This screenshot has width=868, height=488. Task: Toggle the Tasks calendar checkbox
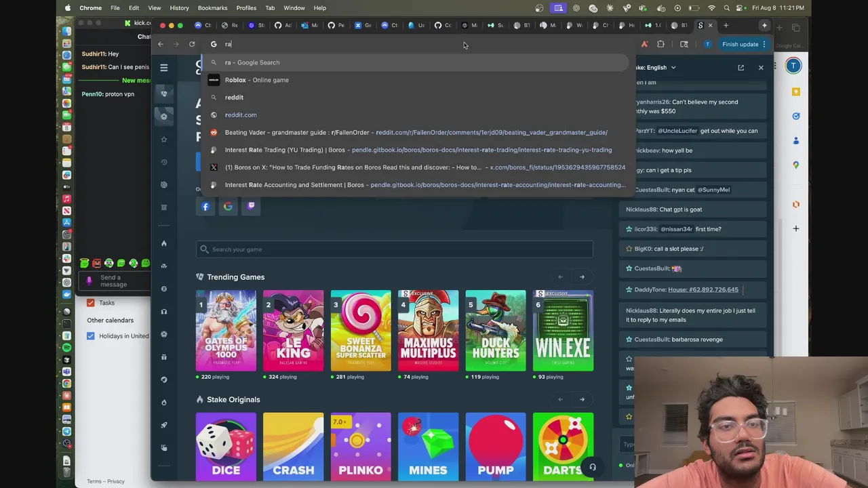point(90,303)
